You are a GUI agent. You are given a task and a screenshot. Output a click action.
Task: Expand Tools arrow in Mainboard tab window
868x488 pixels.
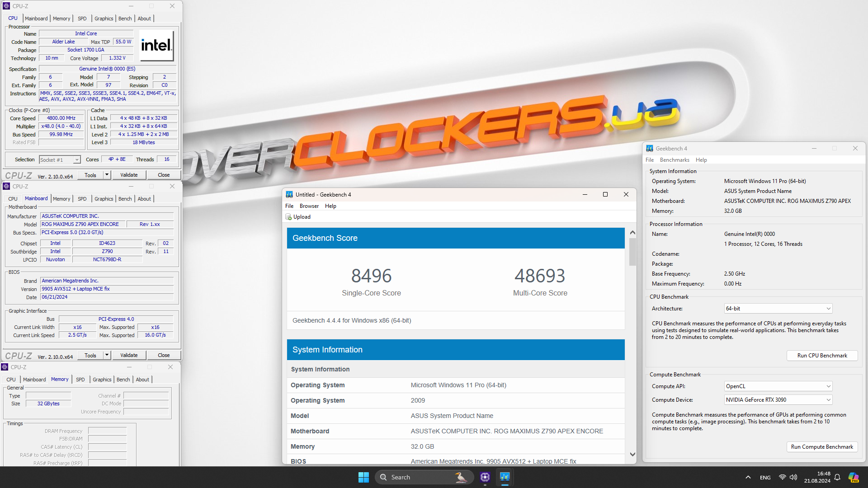pyautogui.click(x=107, y=355)
